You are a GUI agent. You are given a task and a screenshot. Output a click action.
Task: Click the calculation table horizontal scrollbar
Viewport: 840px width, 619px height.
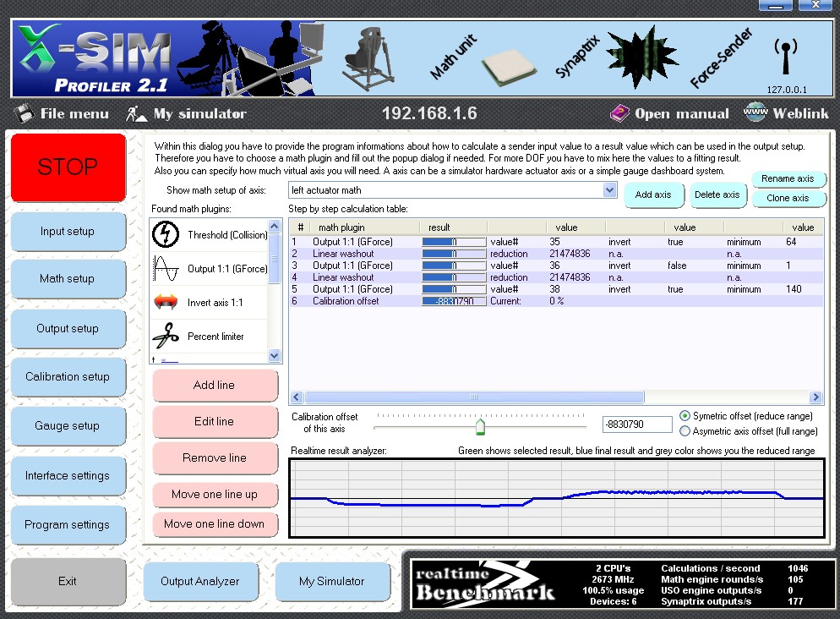point(474,397)
